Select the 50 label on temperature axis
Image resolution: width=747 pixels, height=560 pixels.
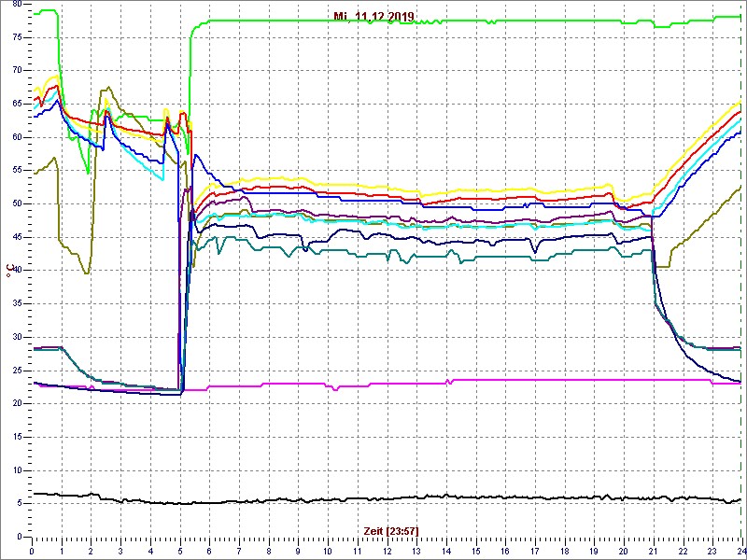click(17, 203)
